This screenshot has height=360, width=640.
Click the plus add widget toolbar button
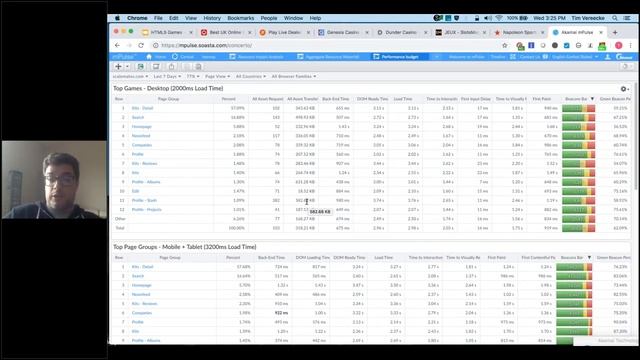pyautogui.click(x=118, y=67)
